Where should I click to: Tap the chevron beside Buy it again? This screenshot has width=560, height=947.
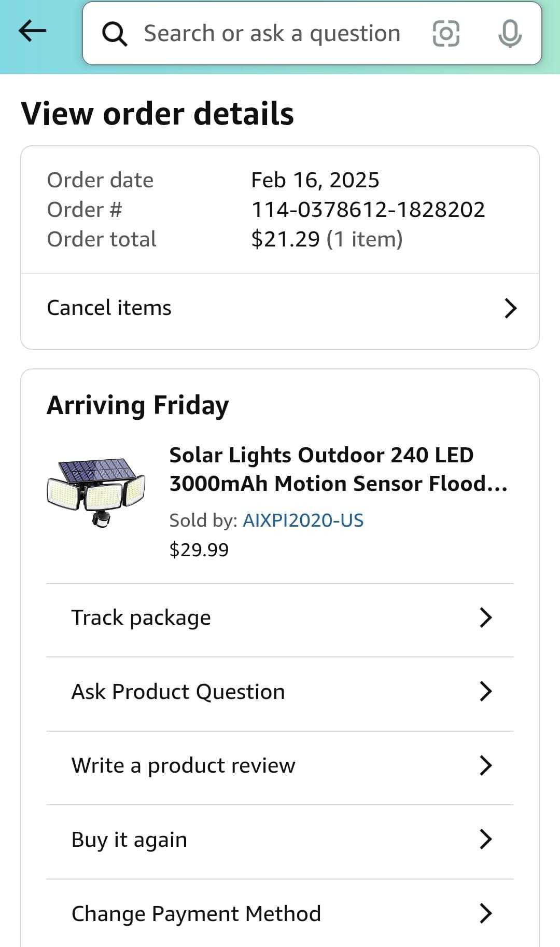[485, 839]
